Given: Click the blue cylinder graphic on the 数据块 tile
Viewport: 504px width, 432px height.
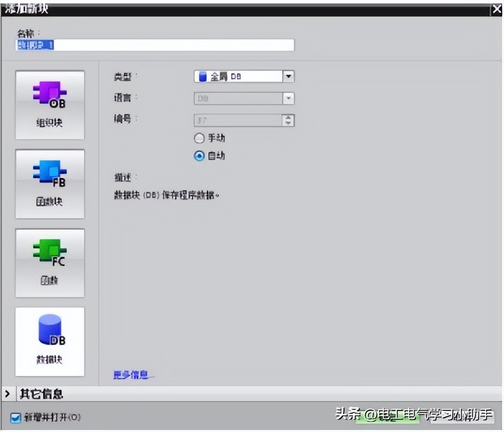Looking at the screenshot, I should [49, 330].
